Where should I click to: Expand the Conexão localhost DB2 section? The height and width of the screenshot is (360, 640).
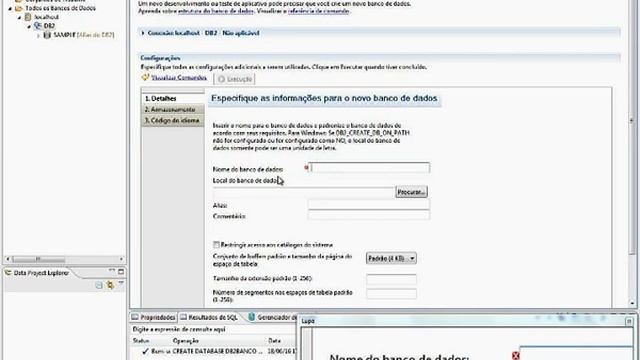tap(143, 33)
